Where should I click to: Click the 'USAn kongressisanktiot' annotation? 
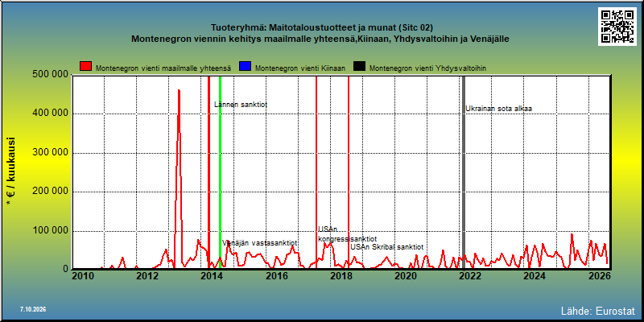347,234
